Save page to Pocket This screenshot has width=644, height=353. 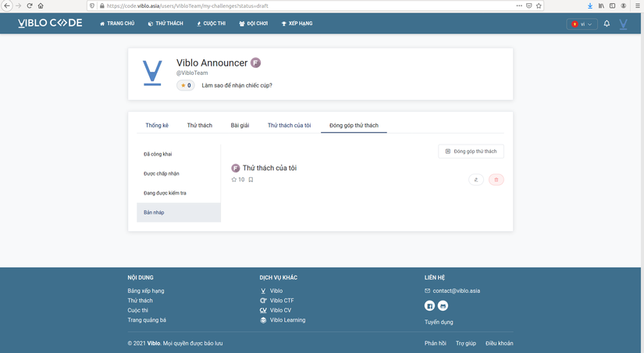point(529,5)
